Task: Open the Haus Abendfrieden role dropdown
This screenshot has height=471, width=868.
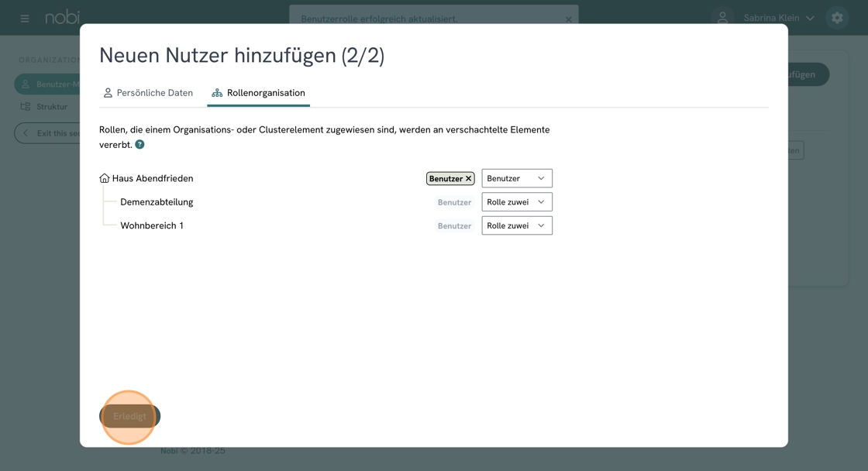Action: coord(516,178)
